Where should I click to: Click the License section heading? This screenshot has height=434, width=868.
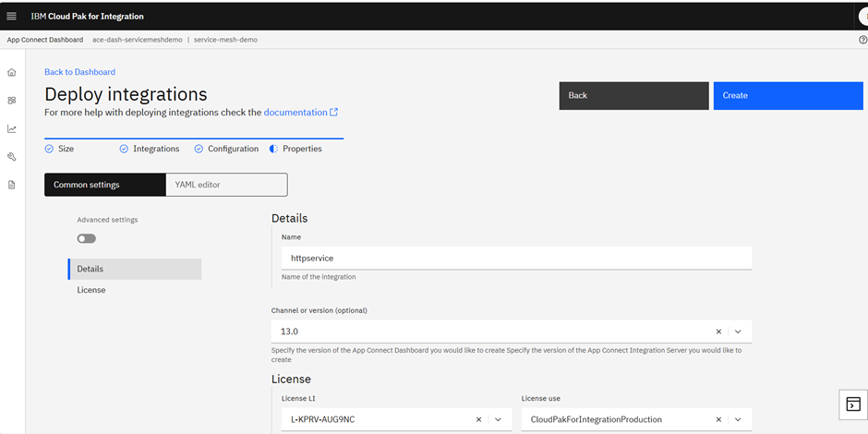(291, 380)
